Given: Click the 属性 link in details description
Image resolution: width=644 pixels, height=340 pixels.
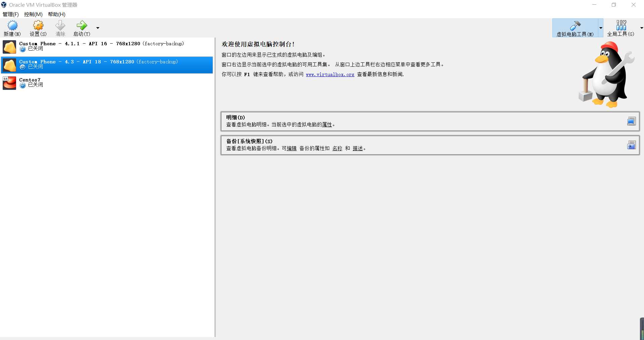Looking at the screenshot, I should coord(327,125).
